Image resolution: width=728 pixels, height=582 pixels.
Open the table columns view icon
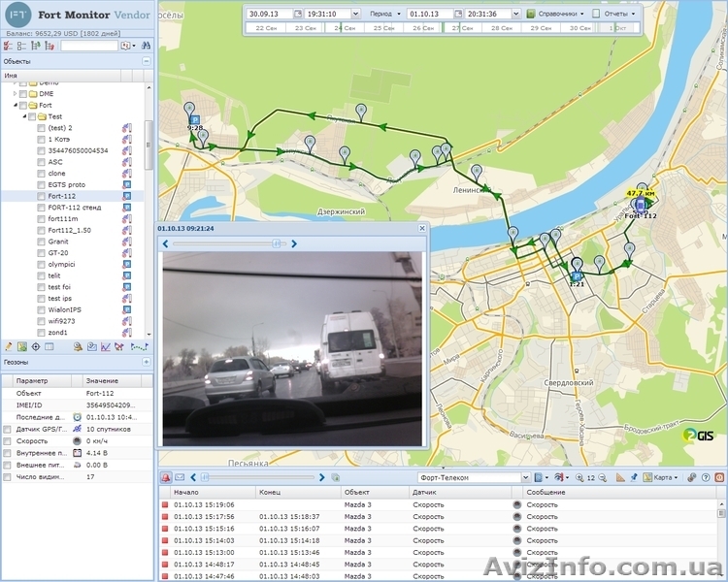tap(50, 346)
